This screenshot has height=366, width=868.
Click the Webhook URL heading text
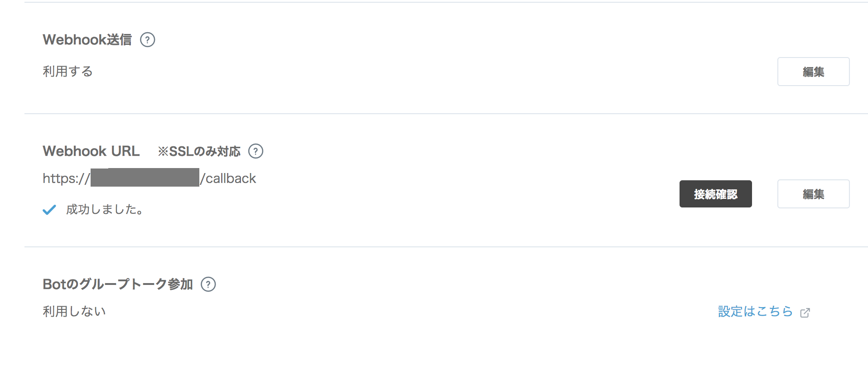(91, 151)
